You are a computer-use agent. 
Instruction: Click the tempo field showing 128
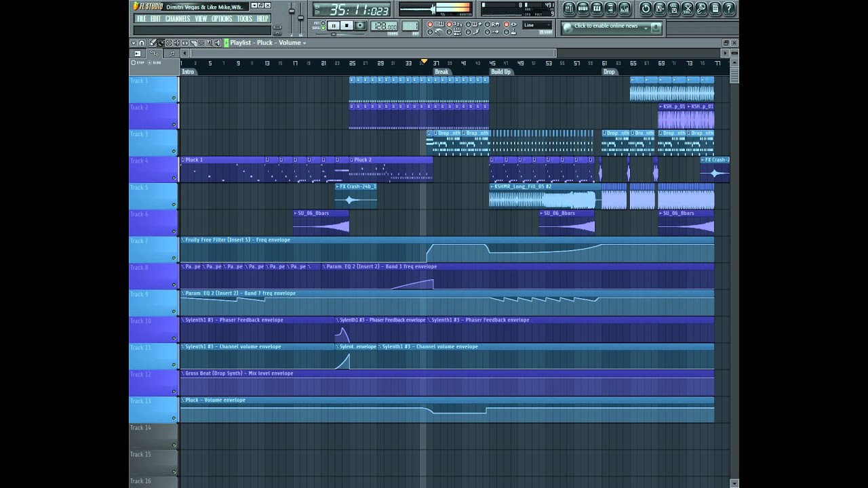384,26
